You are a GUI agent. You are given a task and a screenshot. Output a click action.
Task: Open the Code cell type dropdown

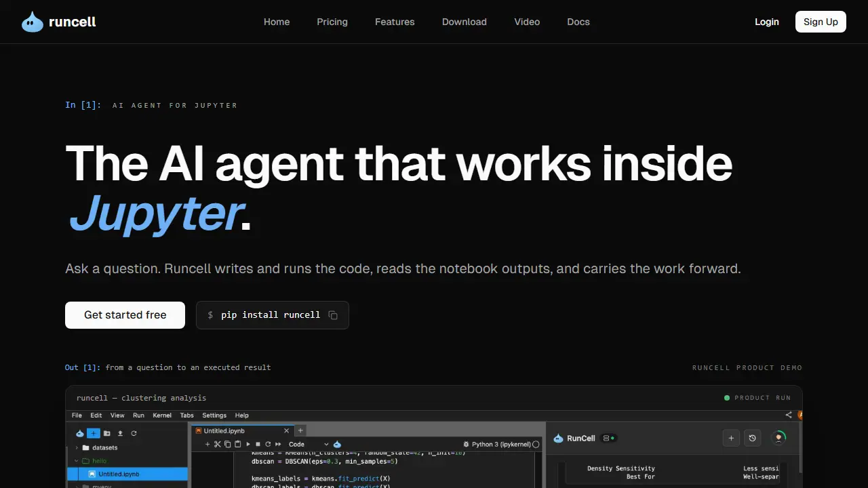coord(309,444)
